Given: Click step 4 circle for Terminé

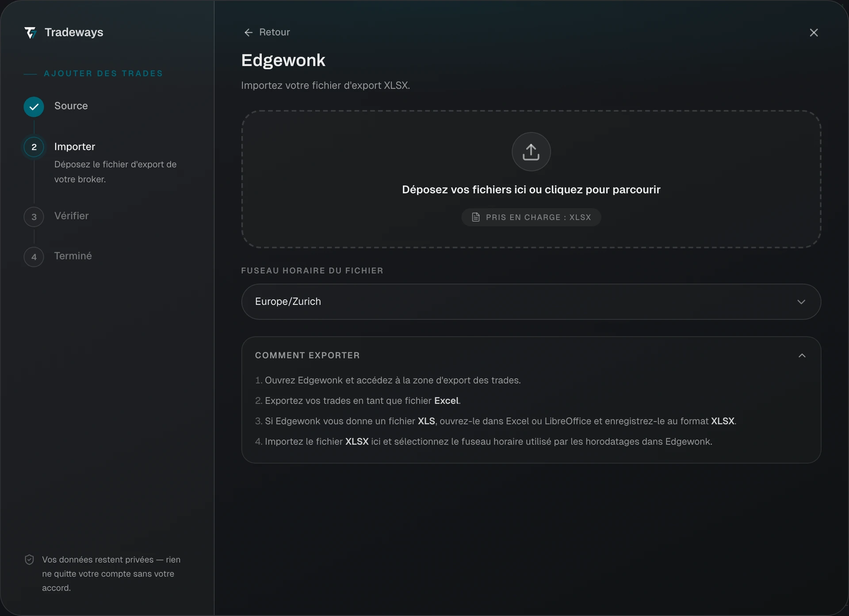Looking at the screenshot, I should [34, 257].
